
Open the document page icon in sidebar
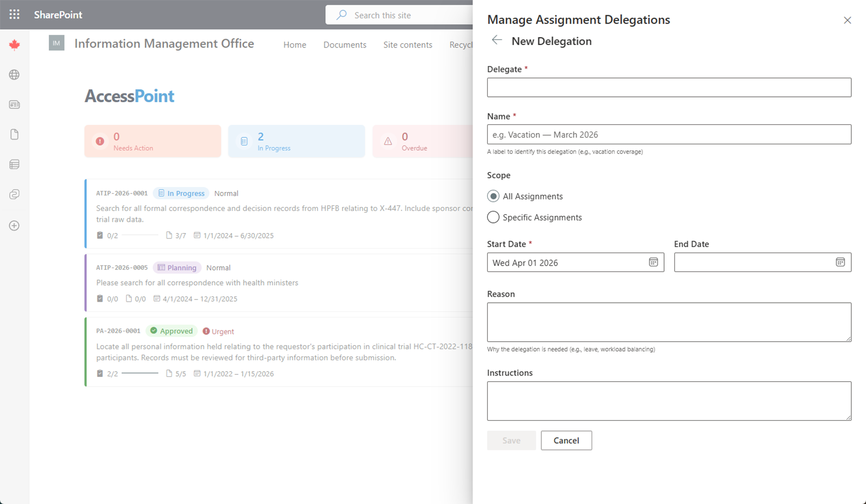[x=14, y=134]
